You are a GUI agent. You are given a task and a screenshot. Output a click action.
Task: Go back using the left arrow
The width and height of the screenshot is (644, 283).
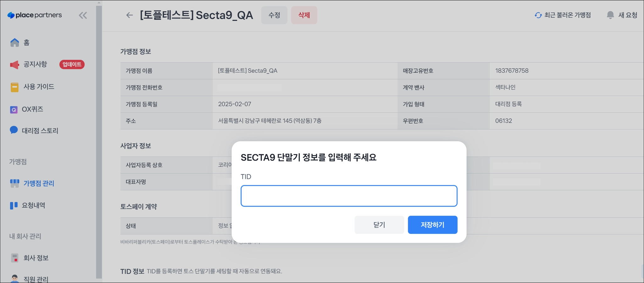[129, 15]
